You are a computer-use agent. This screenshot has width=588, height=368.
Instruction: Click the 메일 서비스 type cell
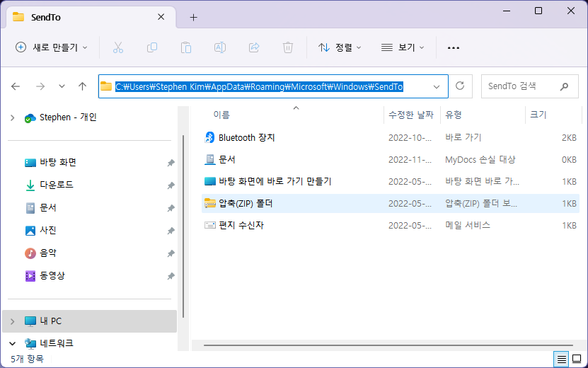[468, 225]
